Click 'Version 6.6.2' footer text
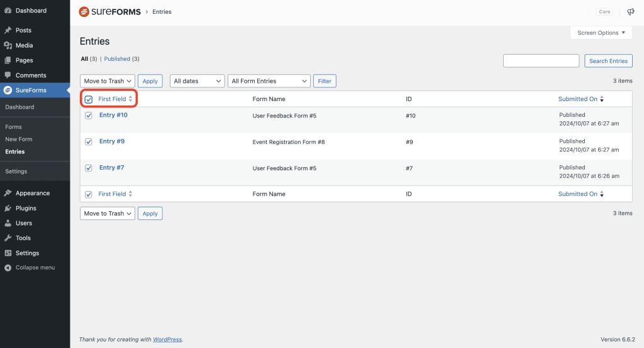 [618, 339]
